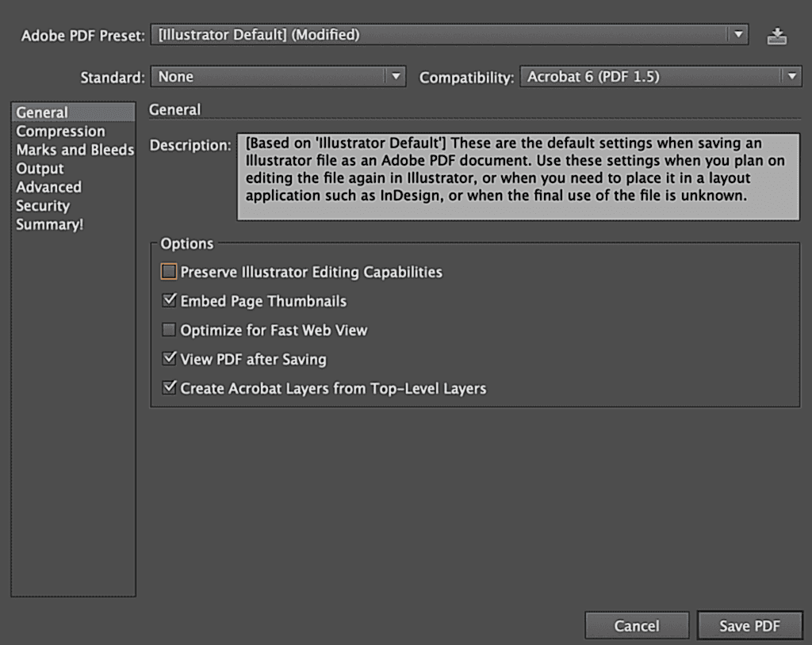Enable Optimize for Fast Web View

169,330
